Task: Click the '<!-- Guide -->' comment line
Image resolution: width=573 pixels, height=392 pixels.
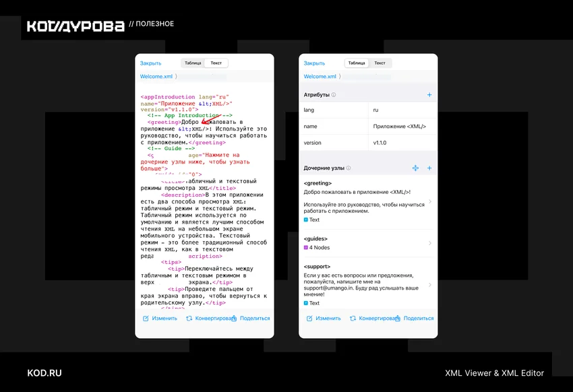Action: [171, 149]
